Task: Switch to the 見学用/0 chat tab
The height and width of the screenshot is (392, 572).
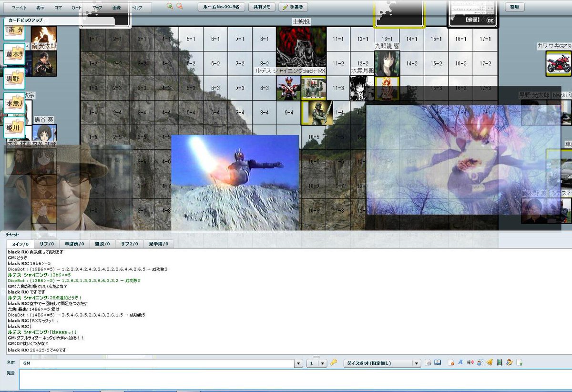Action: [158, 244]
